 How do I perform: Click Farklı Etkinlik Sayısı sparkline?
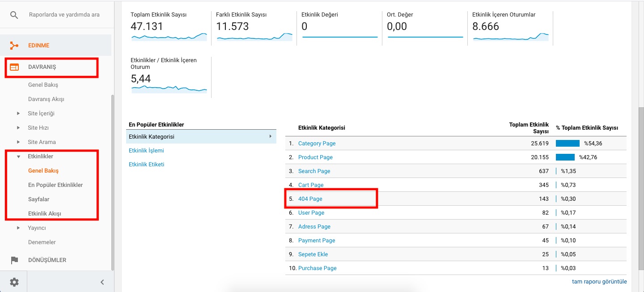(x=254, y=37)
